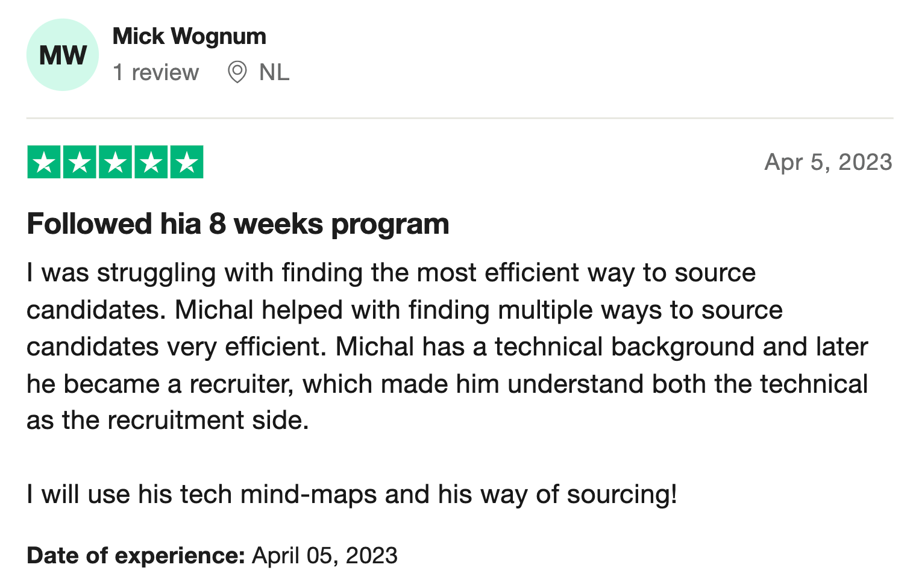Open Mick Wognum's reviewer profile name
The image size is (916, 588).
click(x=189, y=36)
